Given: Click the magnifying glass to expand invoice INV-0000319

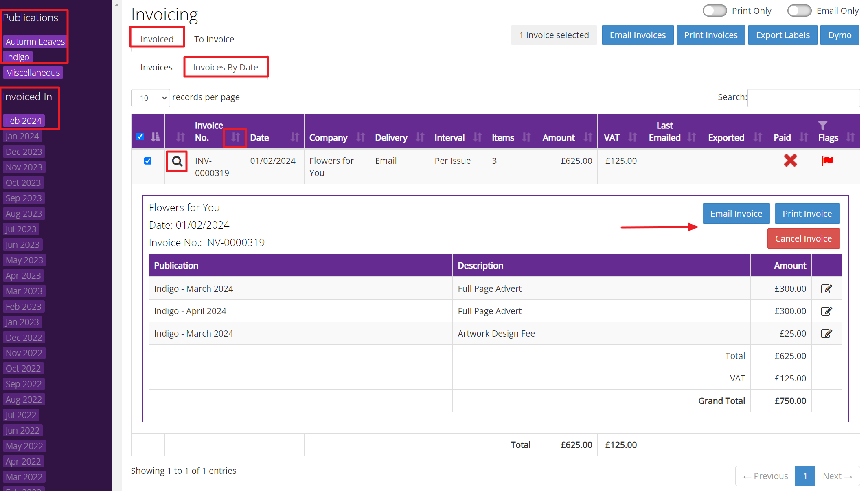Looking at the screenshot, I should [x=177, y=161].
